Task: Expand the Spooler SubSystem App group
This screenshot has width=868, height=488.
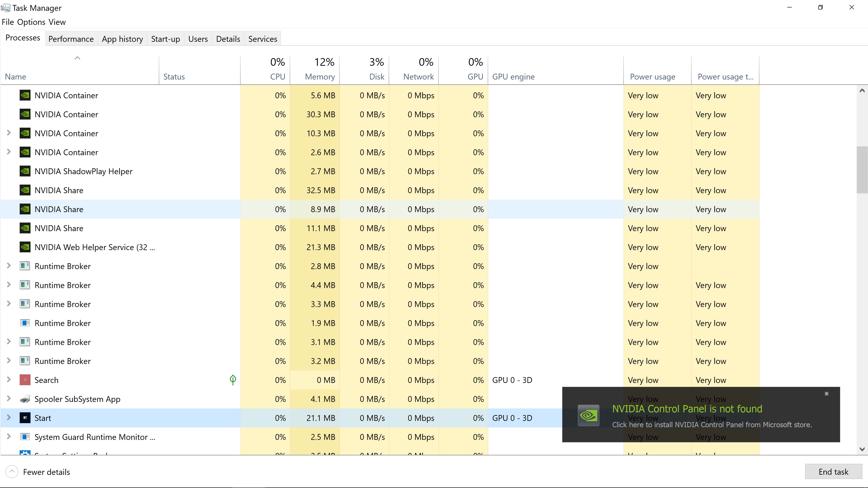Action: [x=9, y=399]
